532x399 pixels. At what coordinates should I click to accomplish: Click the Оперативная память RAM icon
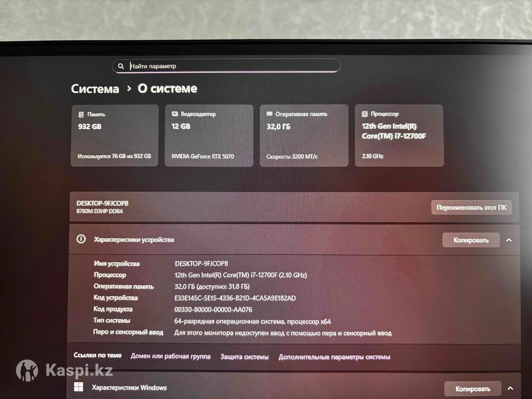(x=269, y=114)
